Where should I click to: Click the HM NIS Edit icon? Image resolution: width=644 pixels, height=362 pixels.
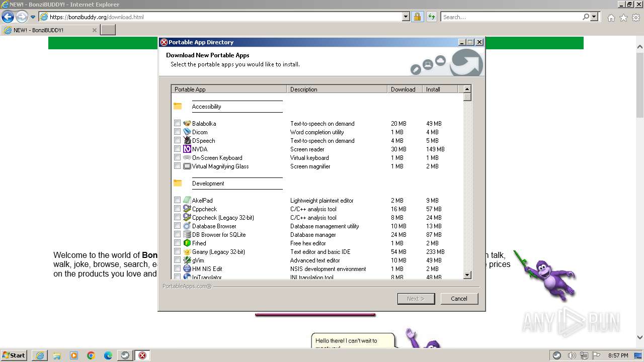tap(187, 269)
